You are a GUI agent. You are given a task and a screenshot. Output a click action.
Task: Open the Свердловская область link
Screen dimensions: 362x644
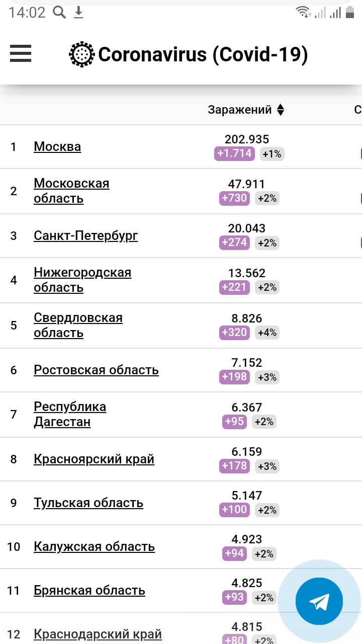(78, 325)
